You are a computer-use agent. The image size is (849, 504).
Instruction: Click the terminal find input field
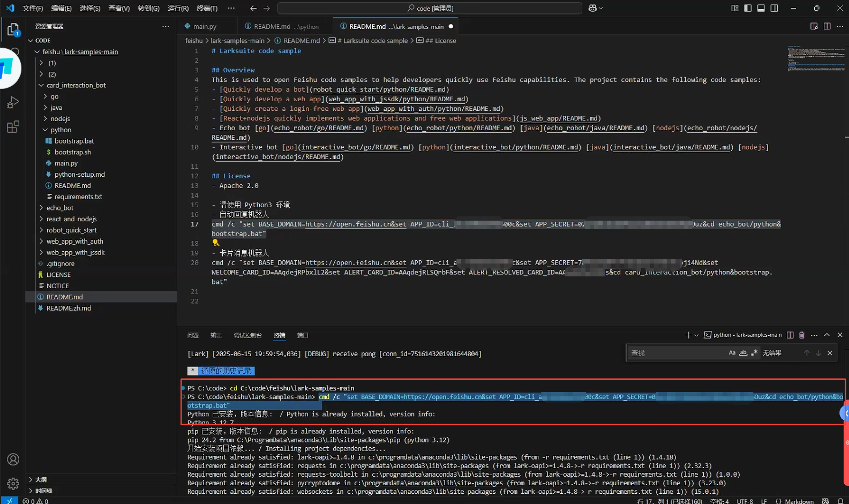click(676, 353)
